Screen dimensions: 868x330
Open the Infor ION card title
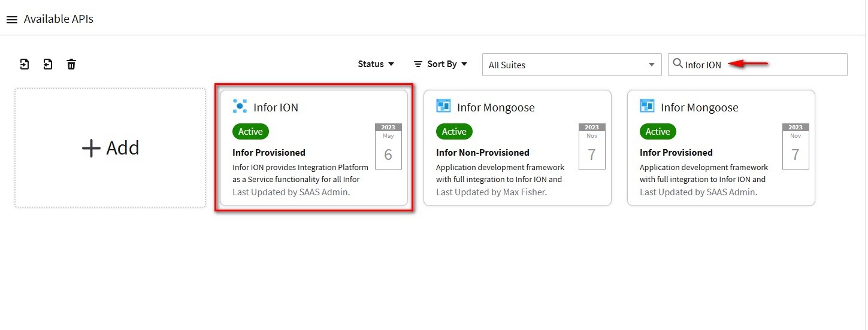pos(276,108)
